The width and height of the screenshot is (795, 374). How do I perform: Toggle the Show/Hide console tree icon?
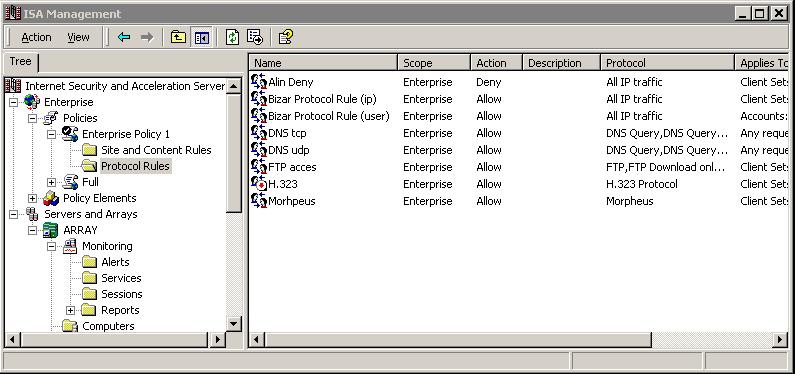(202, 37)
